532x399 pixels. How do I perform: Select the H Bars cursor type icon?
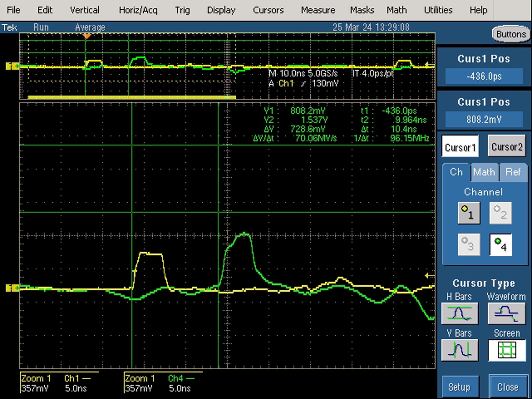[460, 313]
